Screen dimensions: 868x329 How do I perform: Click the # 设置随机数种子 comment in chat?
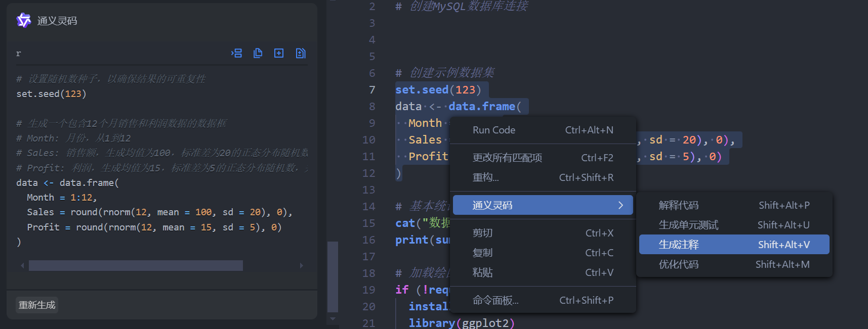tap(111, 79)
